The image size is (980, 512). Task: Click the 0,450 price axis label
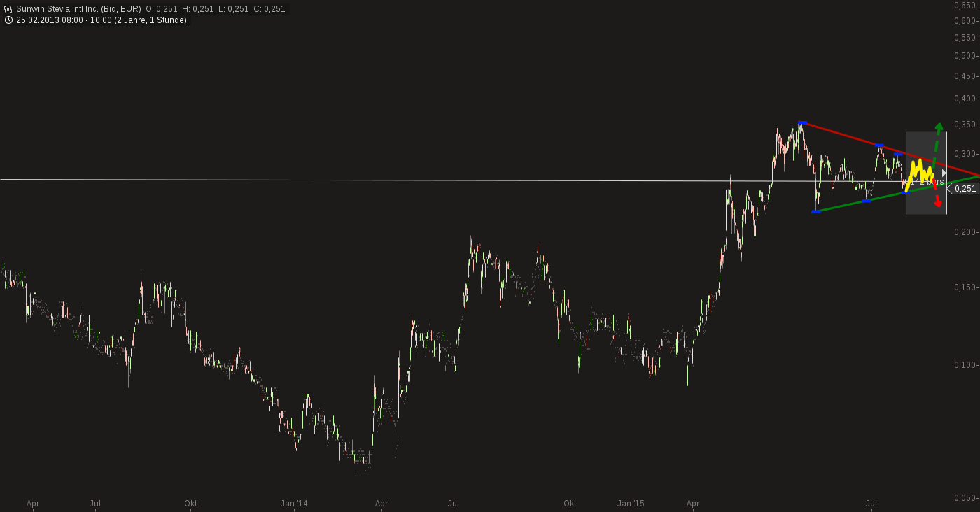point(965,76)
